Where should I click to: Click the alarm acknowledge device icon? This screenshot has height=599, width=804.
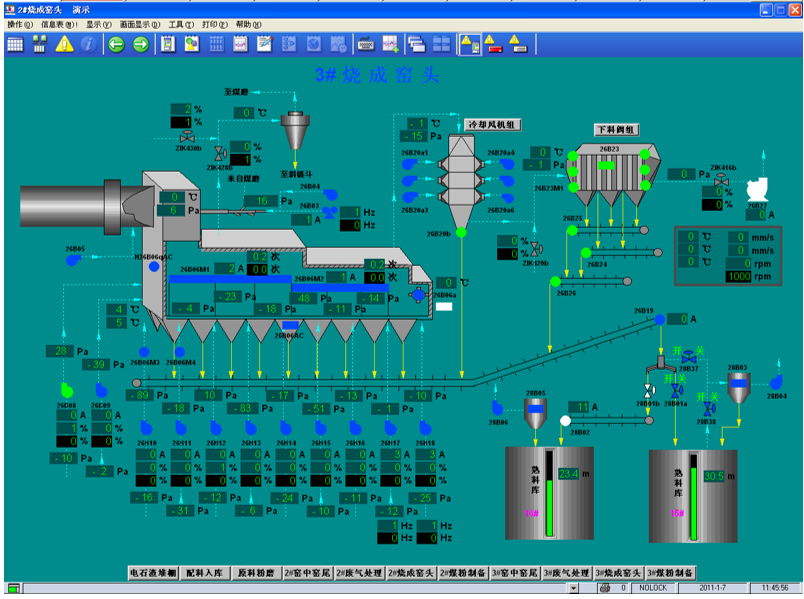[470, 45]
